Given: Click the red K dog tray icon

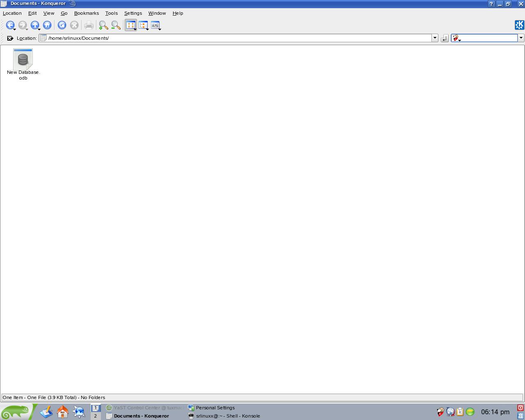Looking at the screenshot, I should click(x=441, y=412).
